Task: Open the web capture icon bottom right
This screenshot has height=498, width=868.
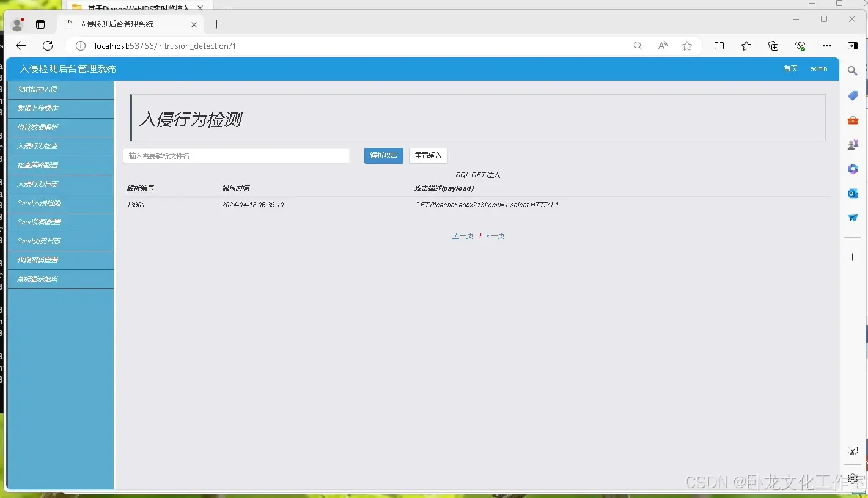Action: pos(853,450)
